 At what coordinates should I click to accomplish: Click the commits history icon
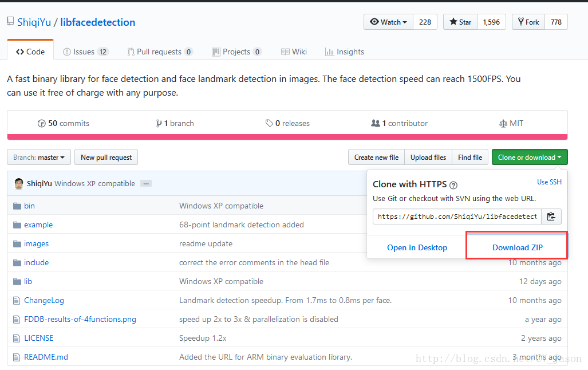point(41,123)
